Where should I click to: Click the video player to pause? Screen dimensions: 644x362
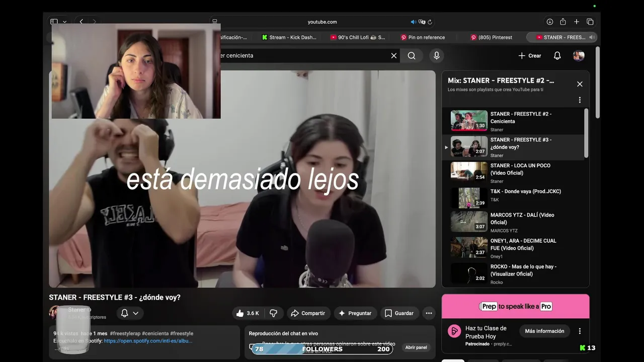pos(242,179)
